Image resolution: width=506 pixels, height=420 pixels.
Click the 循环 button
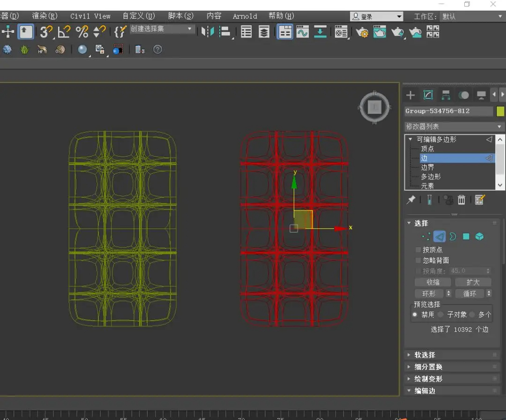(x=469, y=293)
